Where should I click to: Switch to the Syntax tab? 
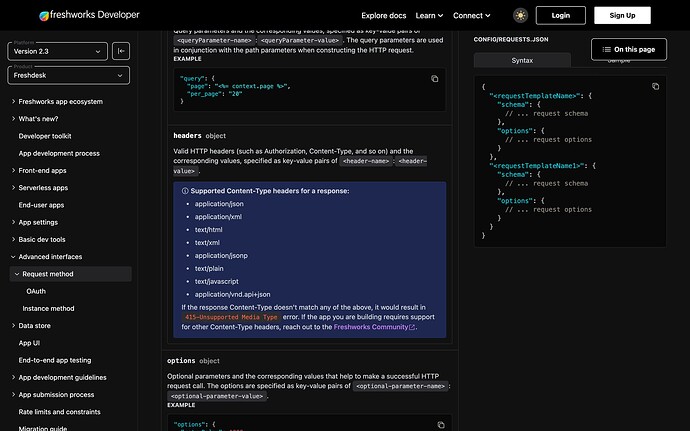[522, 61]
